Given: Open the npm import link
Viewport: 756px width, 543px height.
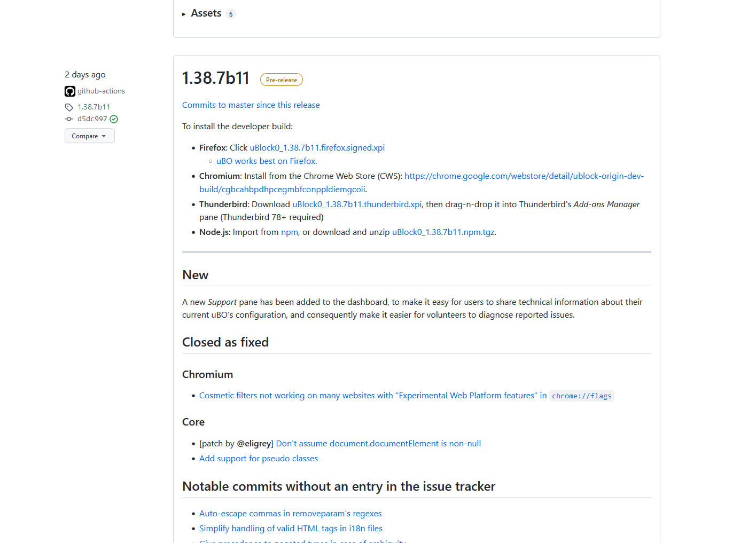Looking at the screenshot, I should pos(289,232).
